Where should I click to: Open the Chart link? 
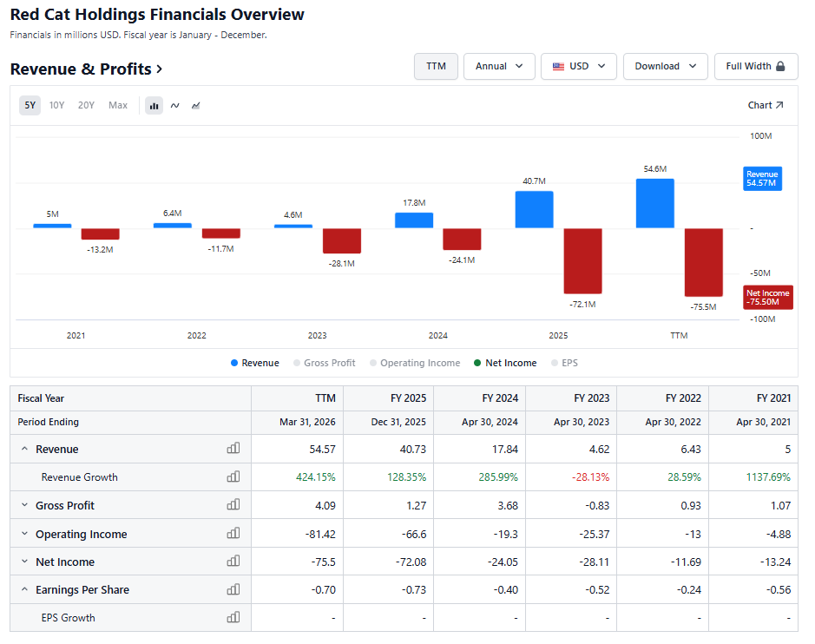click(x=766, y=106)
